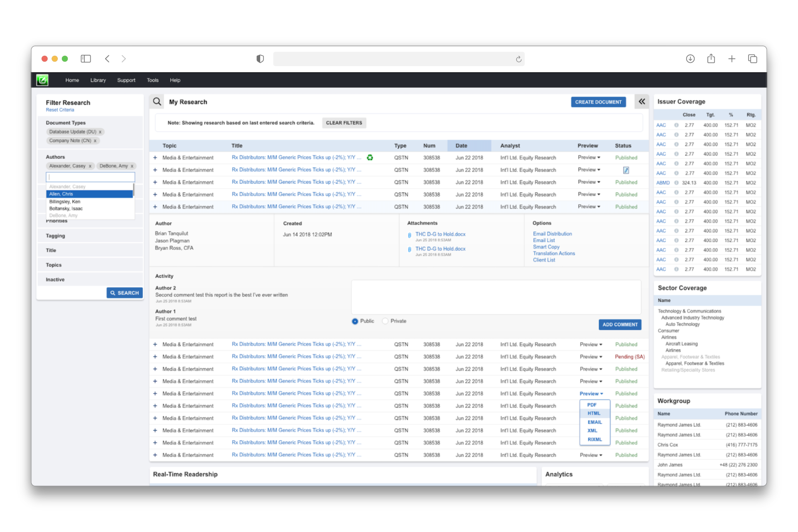
Task: Expand the first Media & Entertainment row
Action: pyautogui.click(x=155, y=158)
